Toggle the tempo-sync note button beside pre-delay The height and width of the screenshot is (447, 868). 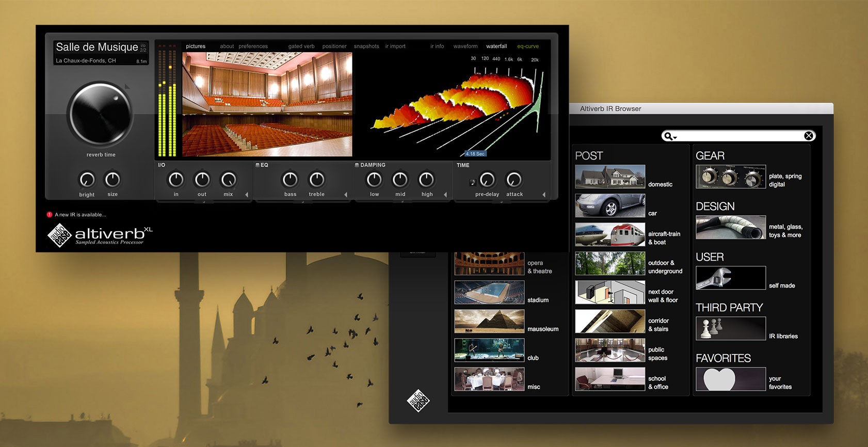pos(472,182)
